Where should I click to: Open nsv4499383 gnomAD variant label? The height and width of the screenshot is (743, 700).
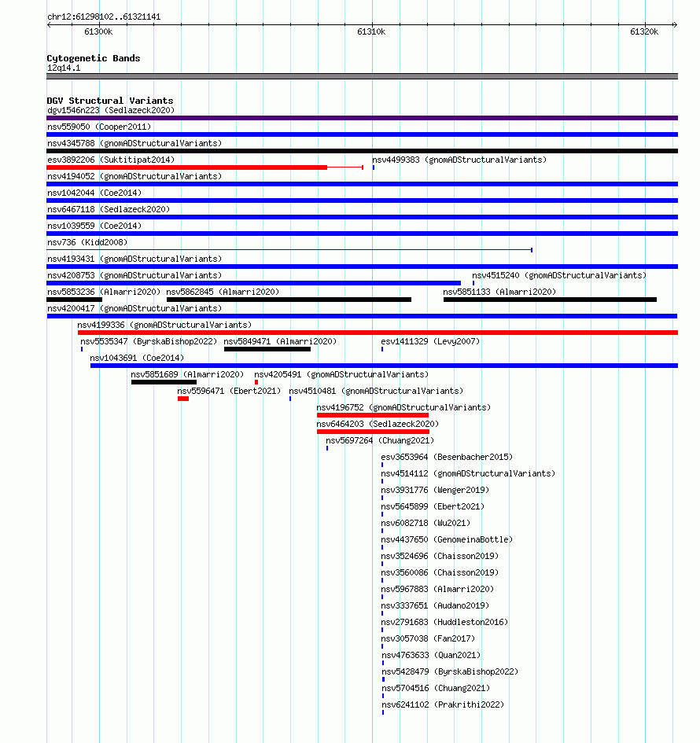point(459,160)
